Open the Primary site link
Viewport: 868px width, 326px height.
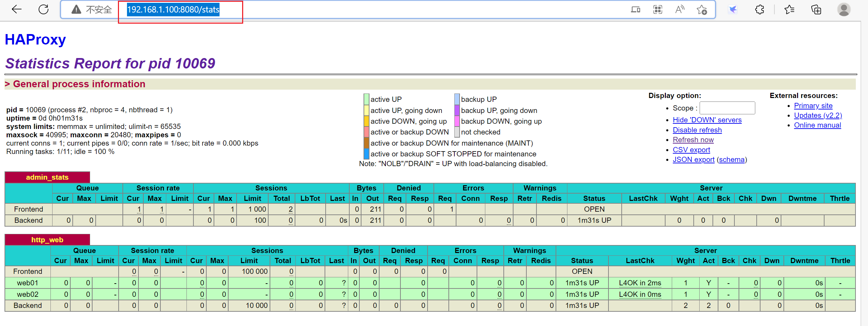point(813,106)
